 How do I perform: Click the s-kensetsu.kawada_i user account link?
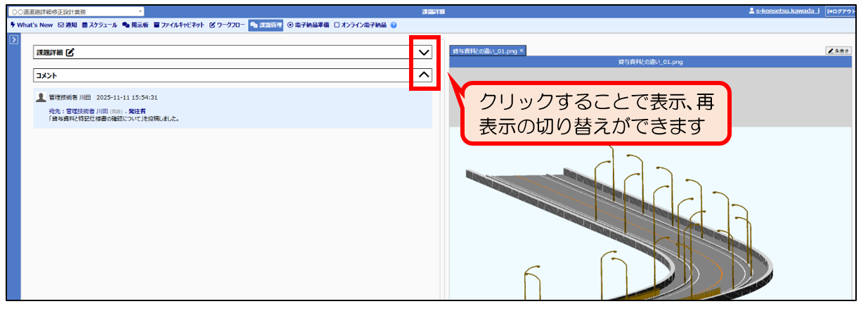click(x=787, y=12)
